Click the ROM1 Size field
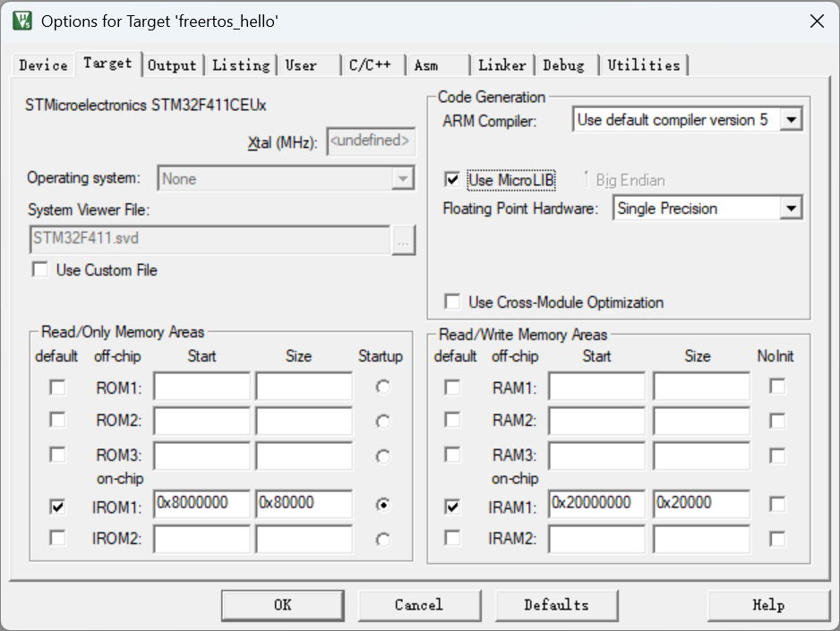840x631 pixels. pyautogui.click(x=304, y=387)
